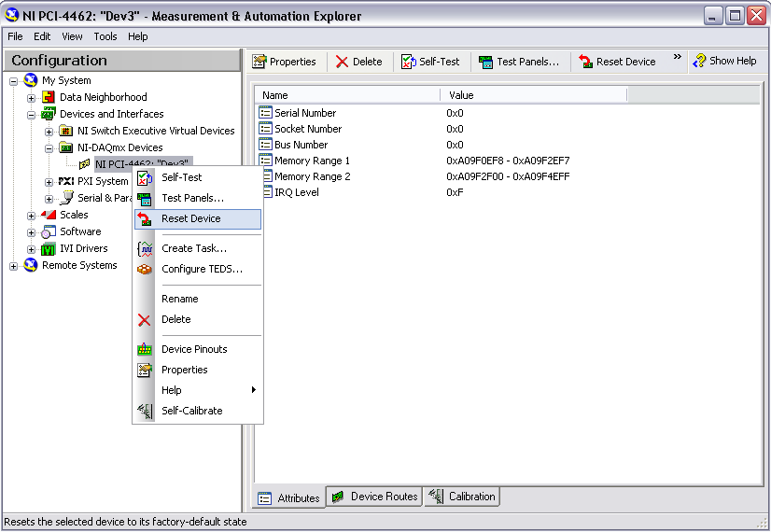771x532 pixels.
Task: Click the Self-Test icon in context menu
Action: [145, 178]
